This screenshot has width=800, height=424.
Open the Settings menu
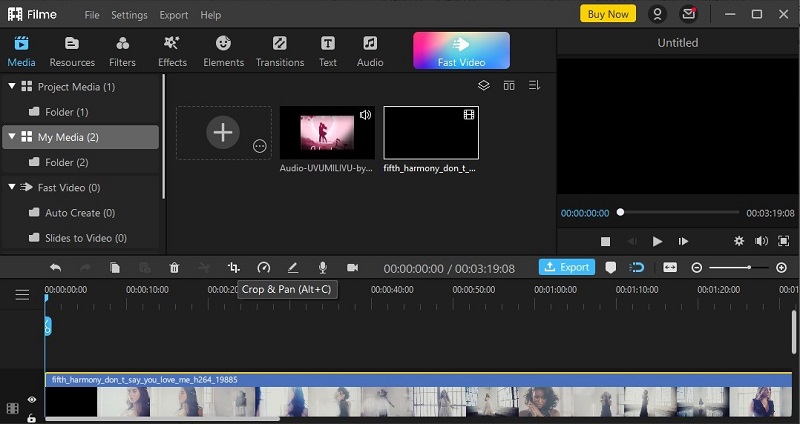(x=129, y=15)
